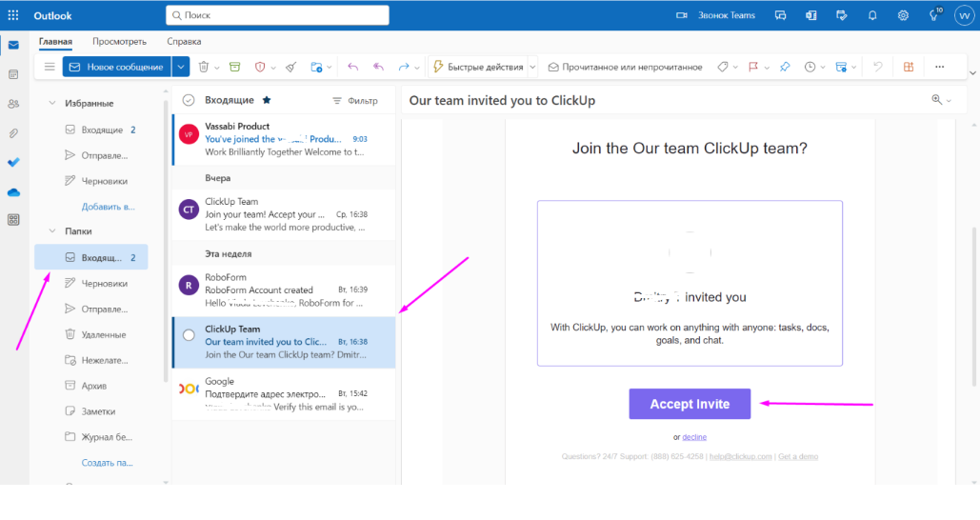Click the Delete trash icon in toolbar
Screen dimensions: 980x520
(x=204, y=67)
